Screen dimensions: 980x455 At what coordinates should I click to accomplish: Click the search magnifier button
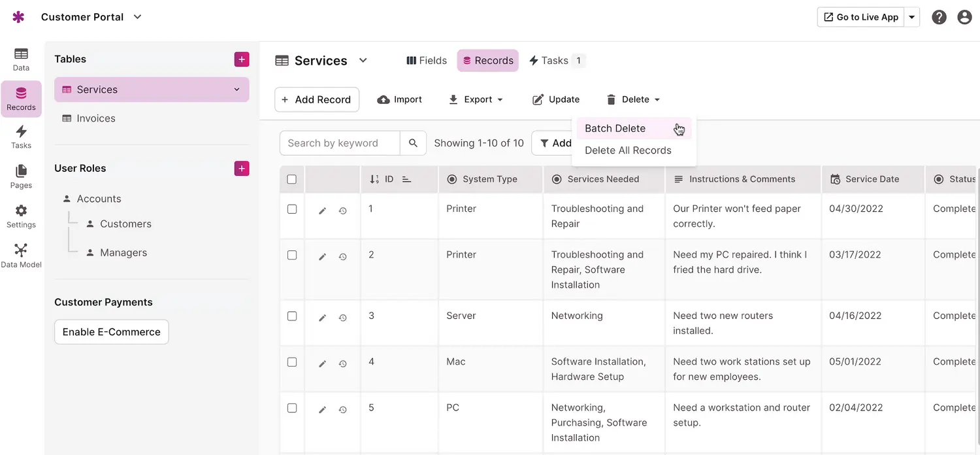click(x=413, y=143)
